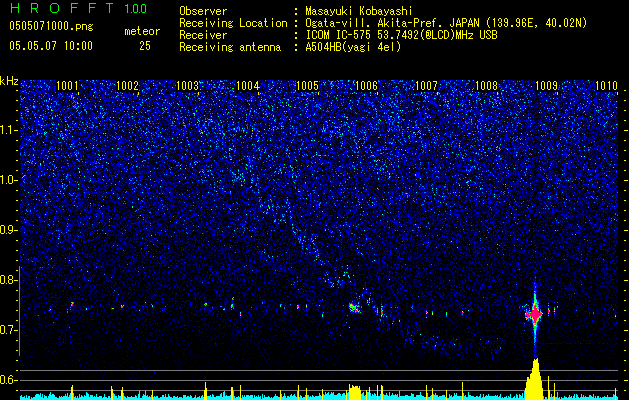Image resolution: width=629 pixels, height=400 pixels.
Task: Click the yellow power block near 1006
Action: [x=355, y=392]
